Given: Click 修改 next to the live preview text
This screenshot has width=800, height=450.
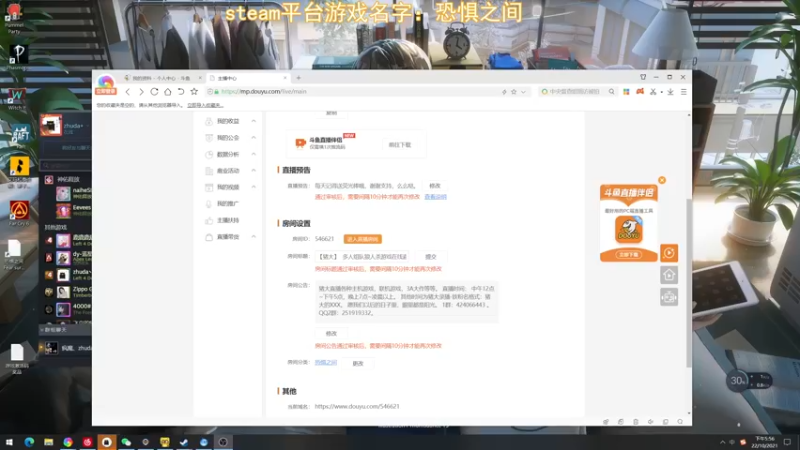Looking at the screenshot, I should [435, 186].
